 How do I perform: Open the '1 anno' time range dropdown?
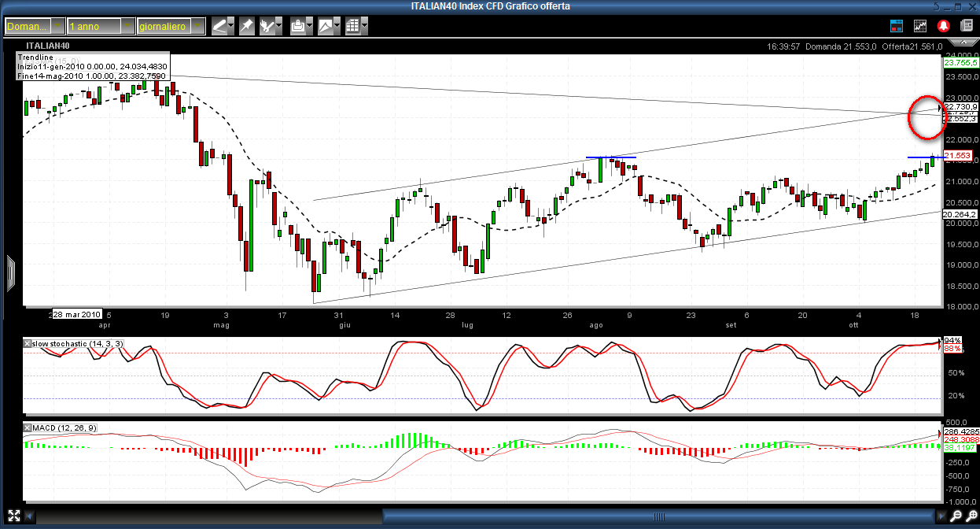100,26
